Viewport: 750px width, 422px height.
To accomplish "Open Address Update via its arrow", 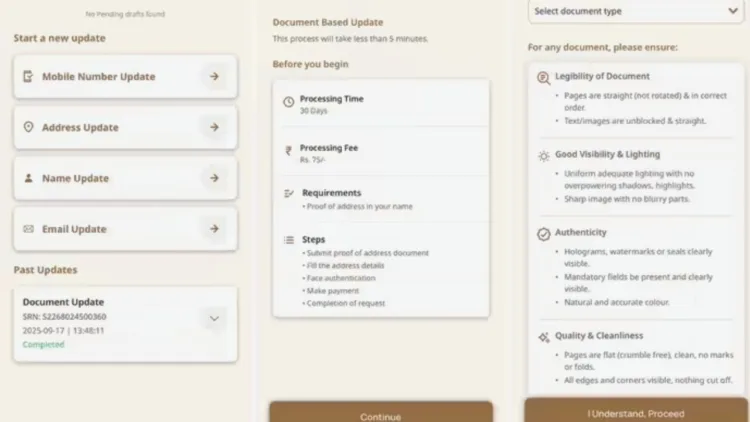I will click(214, 127).
